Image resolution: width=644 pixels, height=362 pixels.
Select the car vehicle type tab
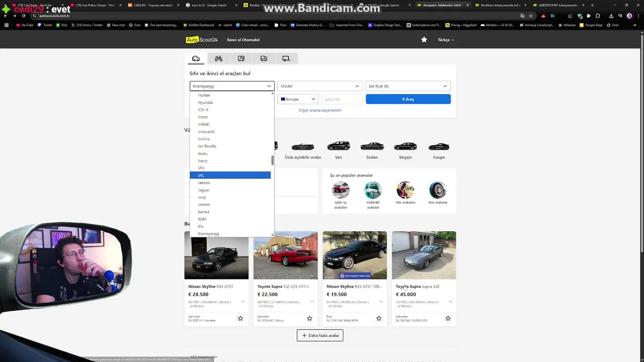pyautogui.click(x=196, y=58)
